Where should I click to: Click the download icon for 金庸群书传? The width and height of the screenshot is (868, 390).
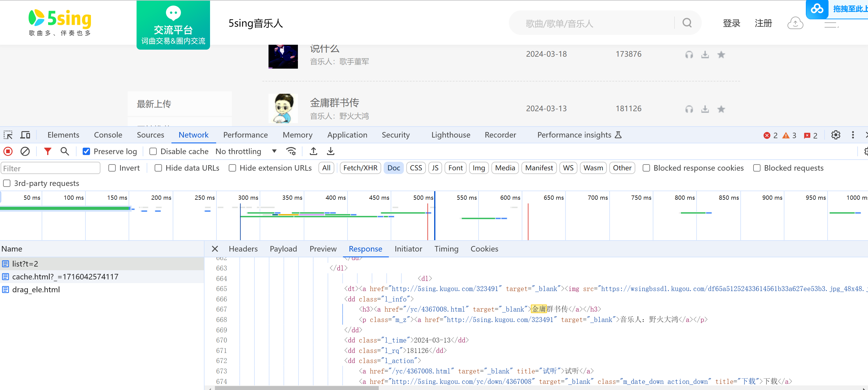(705, 109)
